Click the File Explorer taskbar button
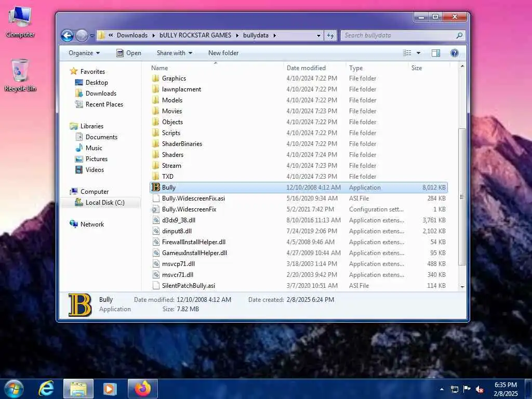This screenshot has width=532, height=399. 78,389
